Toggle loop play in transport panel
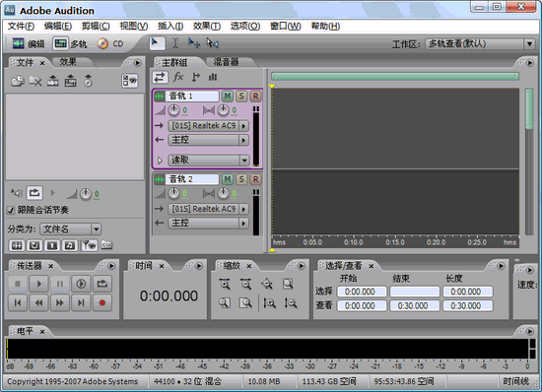 tap(102, 284)
